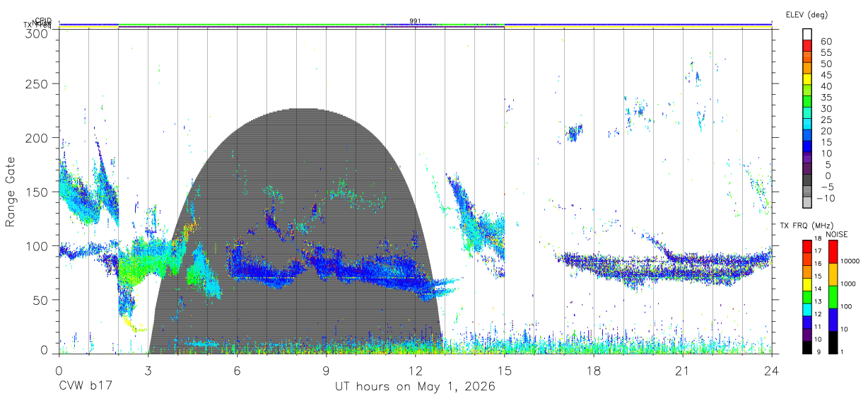Image resolution: width=868 pixels, height=401 pixels.
Task: Click the UT hours axis tick "6"
Action: [237, 371]
